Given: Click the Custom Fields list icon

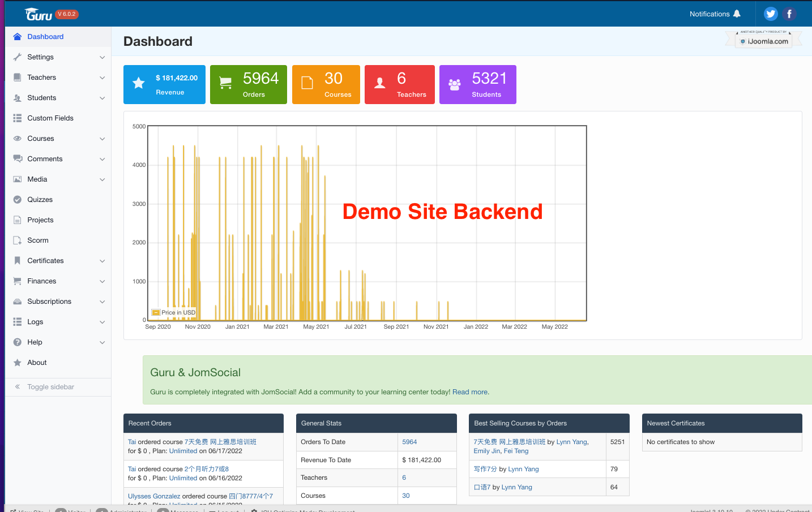Looking at the screenshot, I should (x=18, y=118).
